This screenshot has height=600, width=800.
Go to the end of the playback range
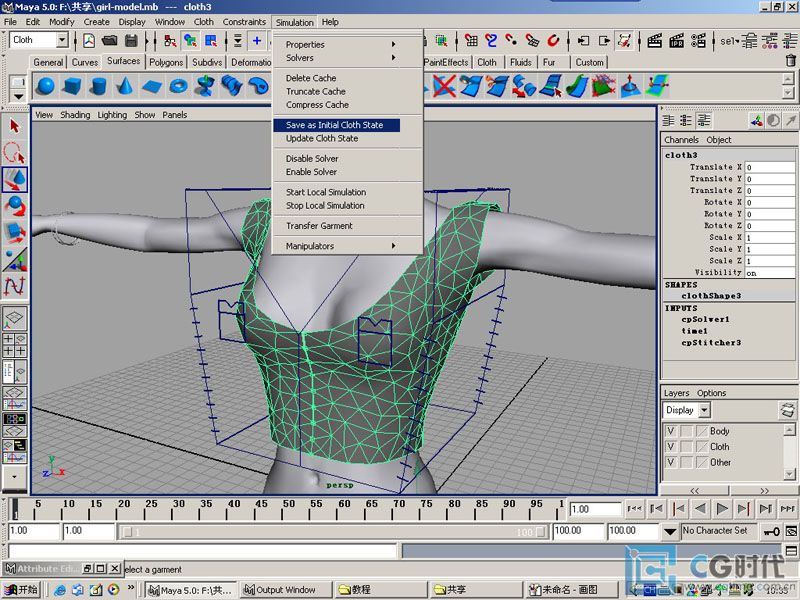pyautogui.click(x=787, y=509)
